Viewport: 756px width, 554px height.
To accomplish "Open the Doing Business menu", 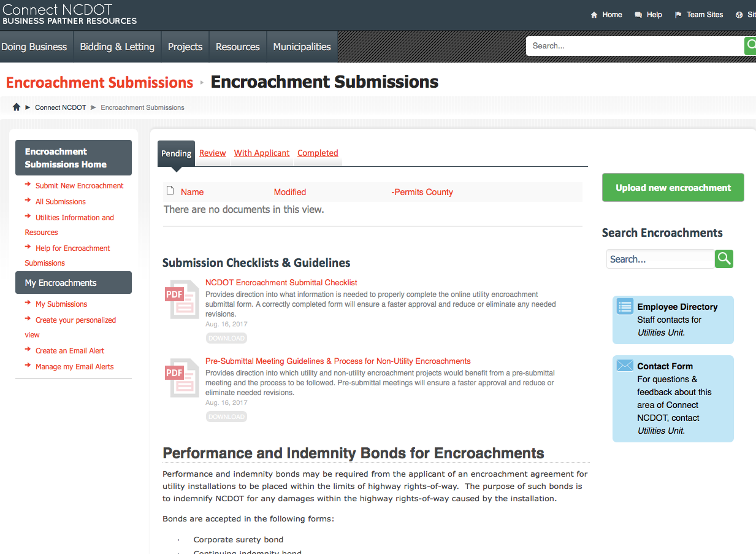I will (x=34, y=47).
